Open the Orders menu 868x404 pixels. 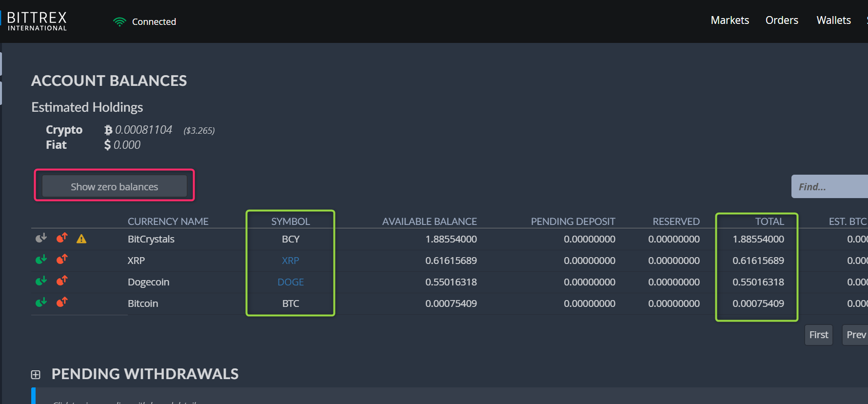click(782, 20)
